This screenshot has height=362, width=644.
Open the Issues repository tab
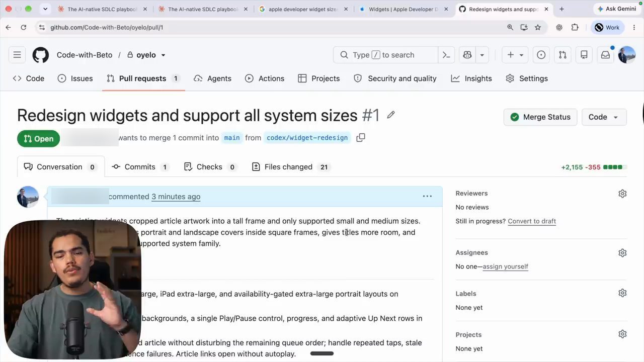coord(75,78)
